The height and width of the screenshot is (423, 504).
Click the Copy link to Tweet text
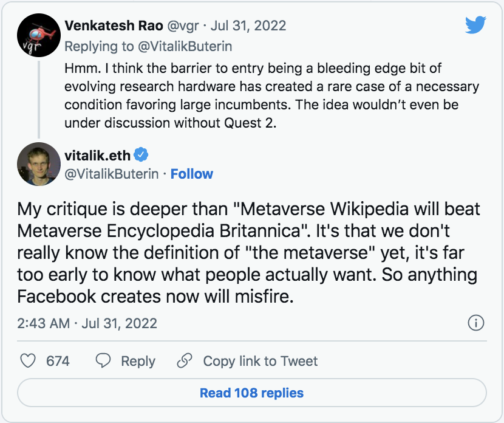260,361
